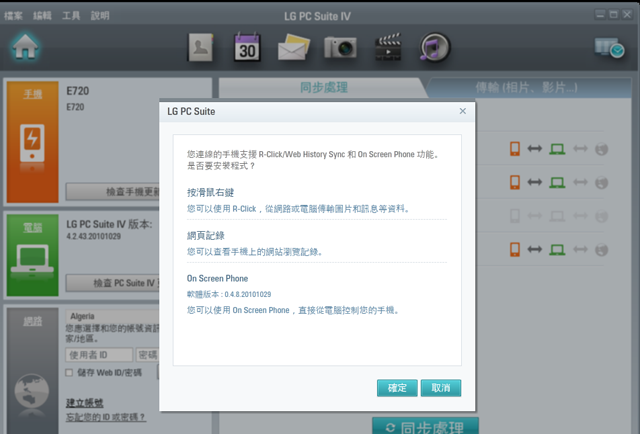Click first row phone-to-PC sync arrow
The image size is (640, 434).
535,149
